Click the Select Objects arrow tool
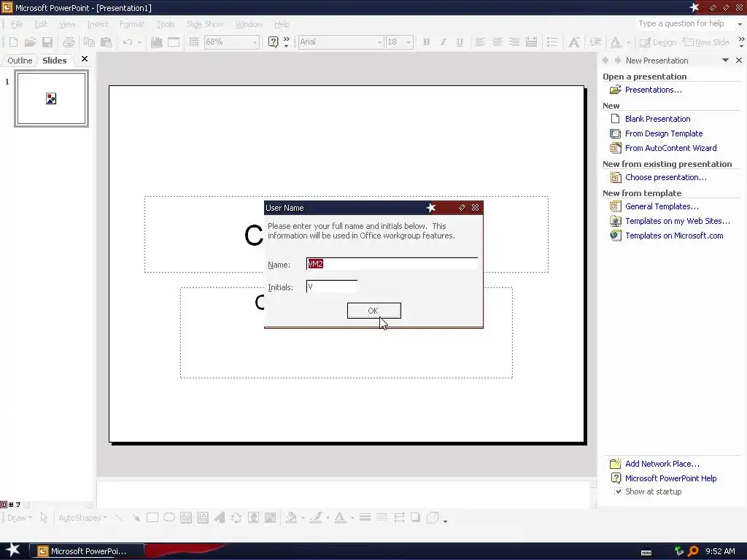Image resolution: width=747 pixels, height=560 pixels. 44,518
